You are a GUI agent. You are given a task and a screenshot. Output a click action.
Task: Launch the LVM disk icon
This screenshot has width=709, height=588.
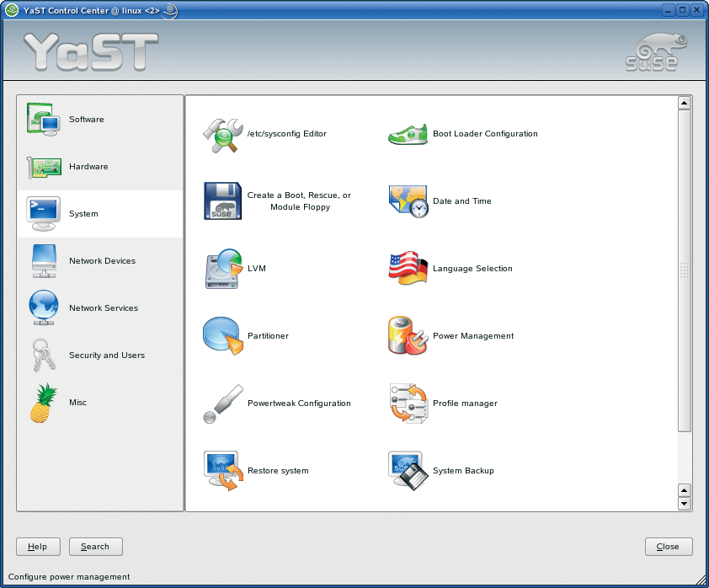223,269
